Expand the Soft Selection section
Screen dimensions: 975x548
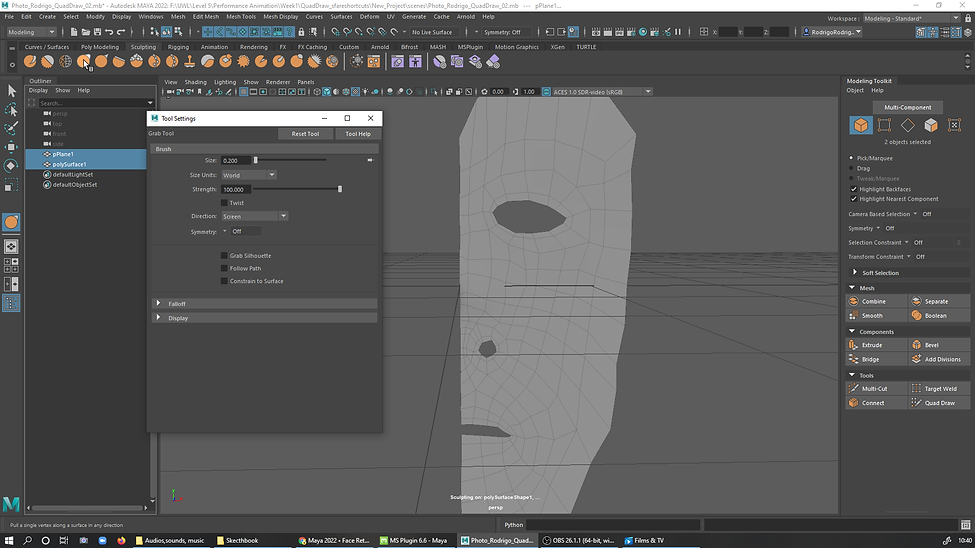tap(855, 272)
